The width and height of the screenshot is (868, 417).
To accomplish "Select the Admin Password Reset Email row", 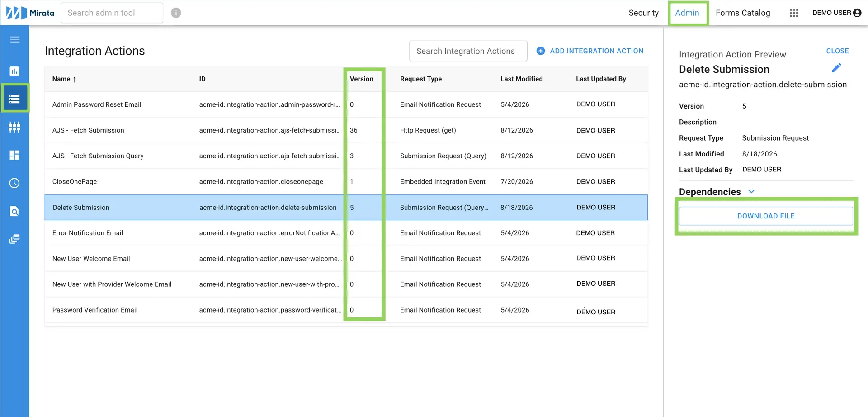I will pyautogui.click(x=346, y=104).
